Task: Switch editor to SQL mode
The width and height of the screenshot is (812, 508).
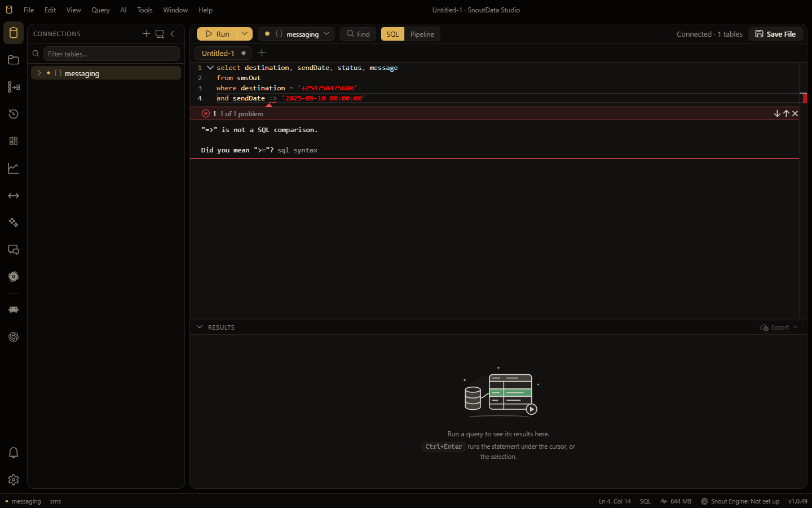Action: (392, 34)
